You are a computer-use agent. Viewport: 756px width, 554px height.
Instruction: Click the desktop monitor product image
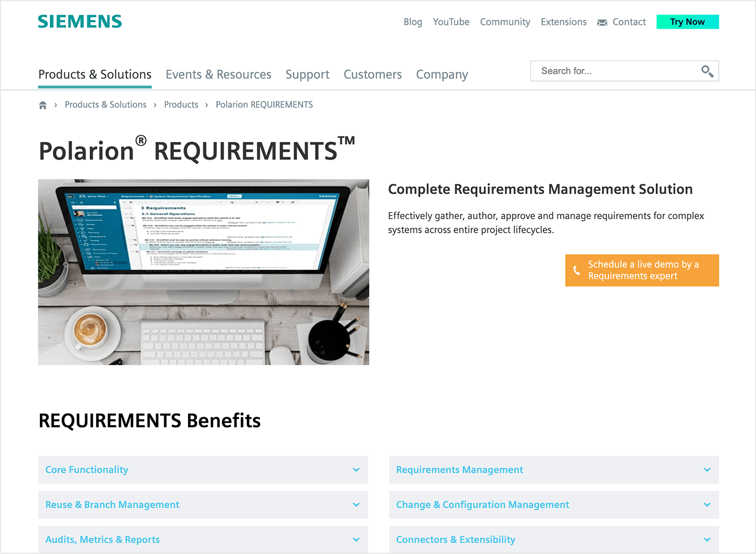coord(204,272)
